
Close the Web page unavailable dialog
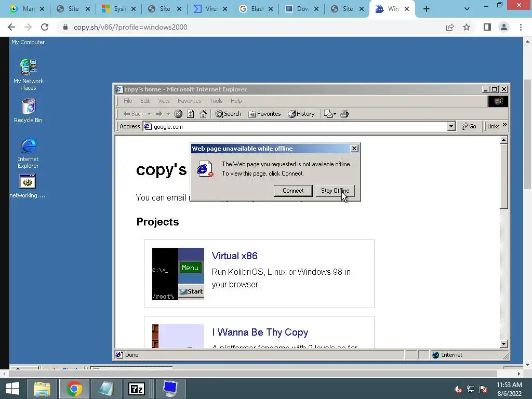(x=354, y=148)
